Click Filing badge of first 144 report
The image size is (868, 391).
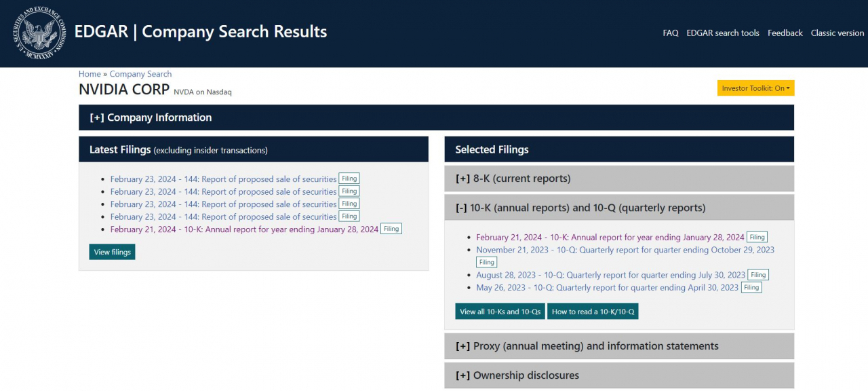(x=349, y=179)
